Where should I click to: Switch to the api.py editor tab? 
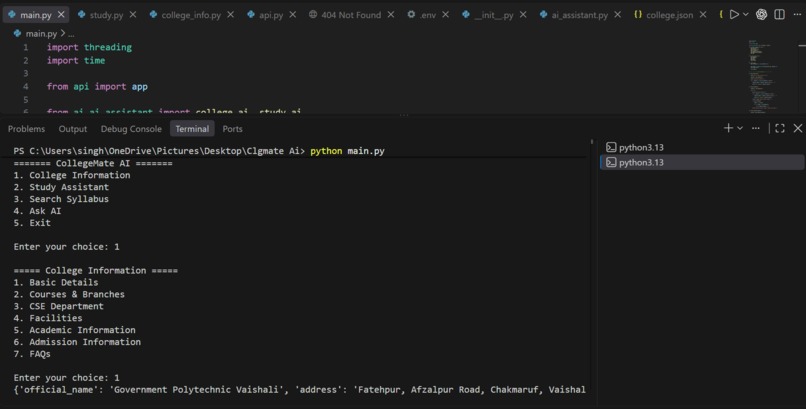click(271, 15)
